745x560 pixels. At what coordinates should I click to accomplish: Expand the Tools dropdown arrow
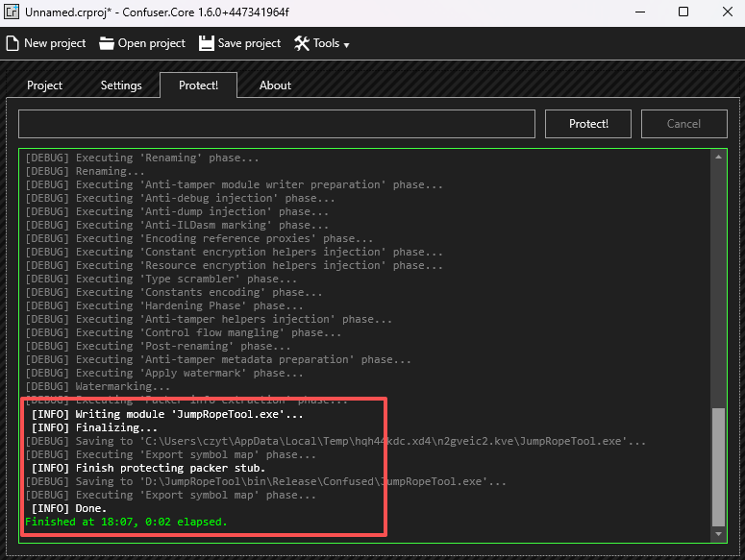346,44
